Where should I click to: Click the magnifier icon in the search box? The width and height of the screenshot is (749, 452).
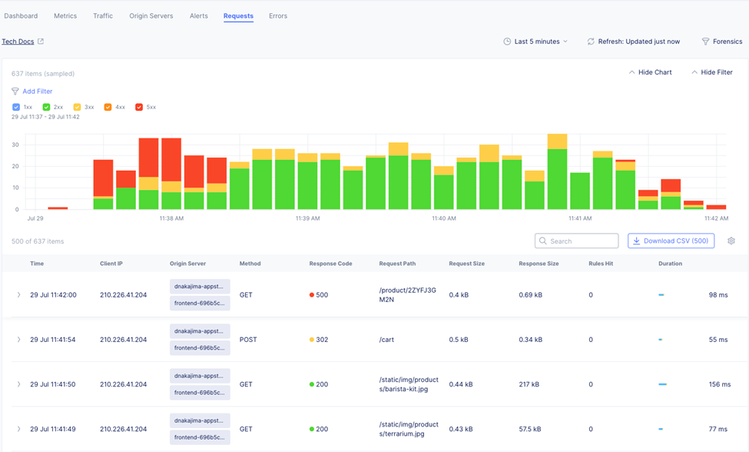(x=543, y=241)
